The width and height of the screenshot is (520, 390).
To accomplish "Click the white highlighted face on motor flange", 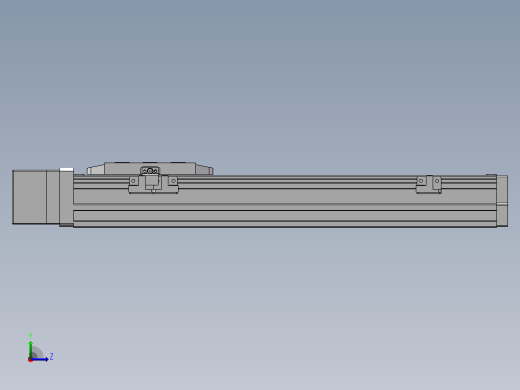I will 66,170.
